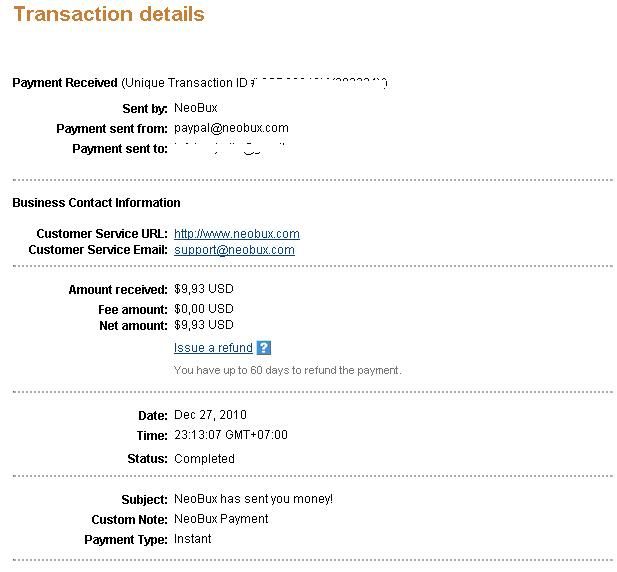Image resolution: width=617 pixels, height=572 pixels.
Task: Click the Fee amount $0,00 USD value
Action: click(x=204, y=309)
